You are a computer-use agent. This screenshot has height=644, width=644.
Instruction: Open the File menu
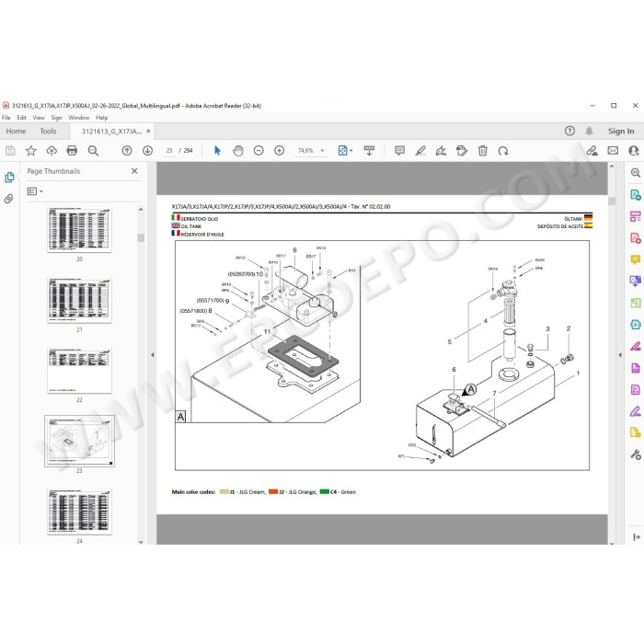[6, 118]
